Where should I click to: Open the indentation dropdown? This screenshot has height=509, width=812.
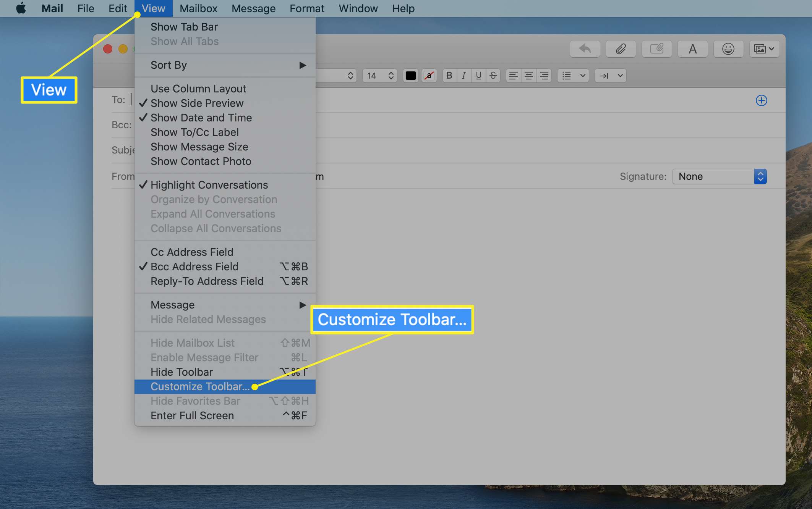coord(611,76)
